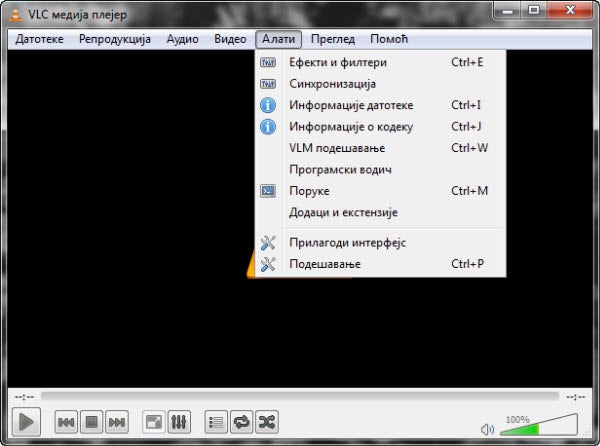
Task: Show the playlist icon
Action: tap(216, 422)
